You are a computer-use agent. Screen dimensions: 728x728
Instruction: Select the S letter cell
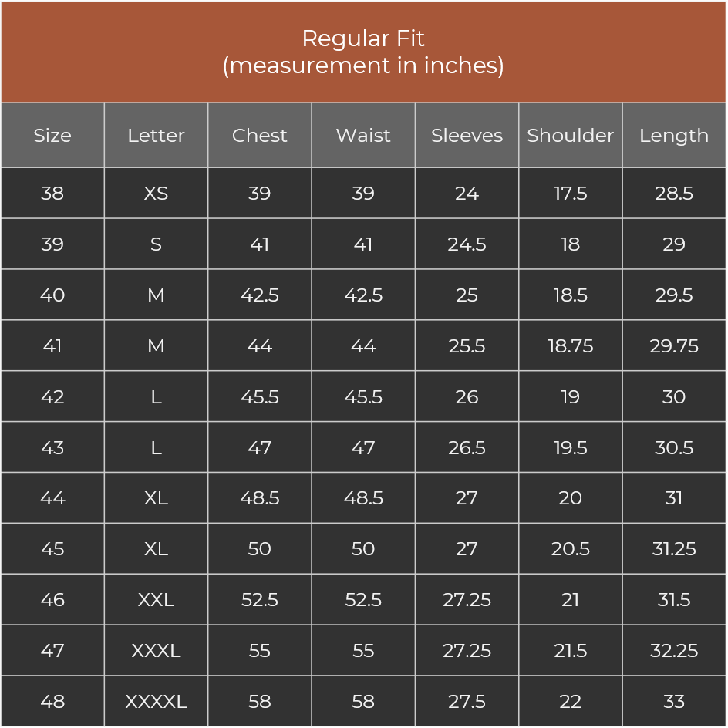pos(156,244)
